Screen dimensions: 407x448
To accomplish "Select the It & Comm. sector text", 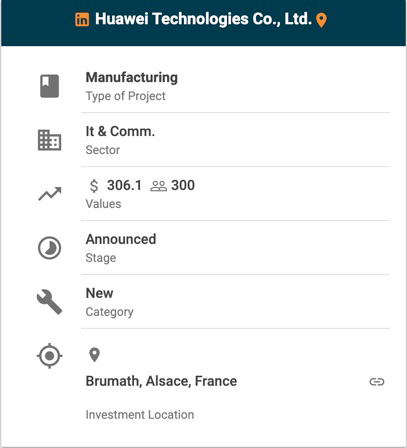I will [x=120, y=131].
